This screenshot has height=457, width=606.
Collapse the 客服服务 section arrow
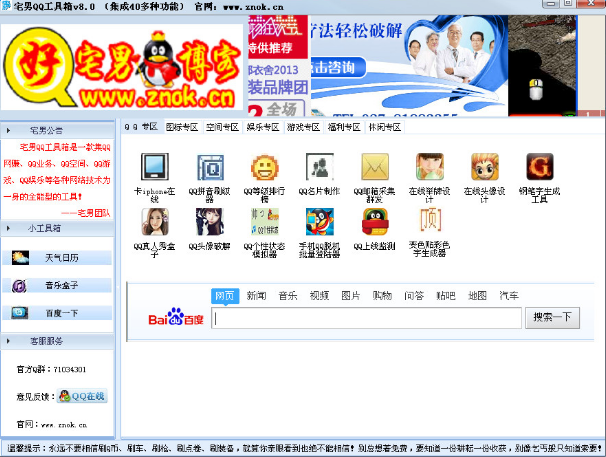tap(8, 341)
